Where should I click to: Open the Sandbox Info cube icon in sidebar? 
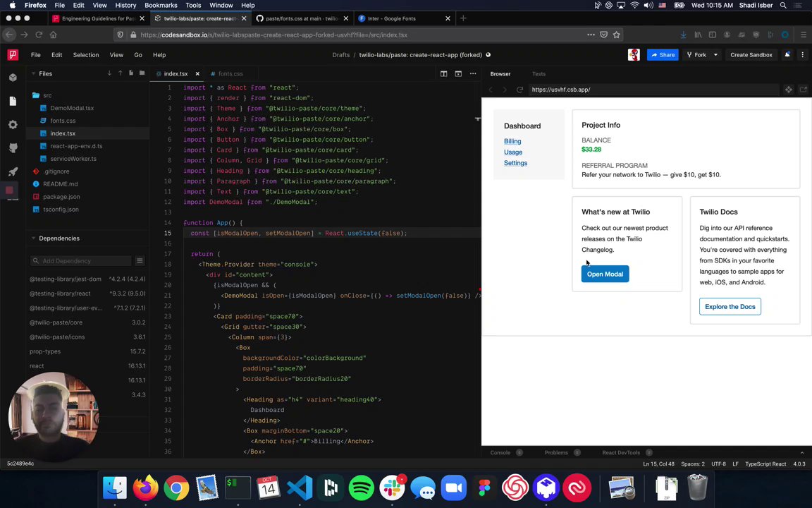click(x=13, y=77)
